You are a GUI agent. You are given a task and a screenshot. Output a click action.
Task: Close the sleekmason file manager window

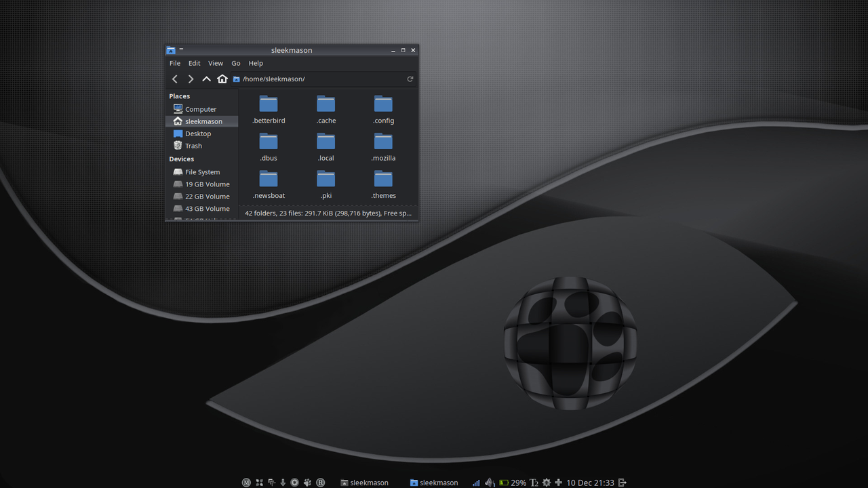pyautogui.click(x=413, y=50)
